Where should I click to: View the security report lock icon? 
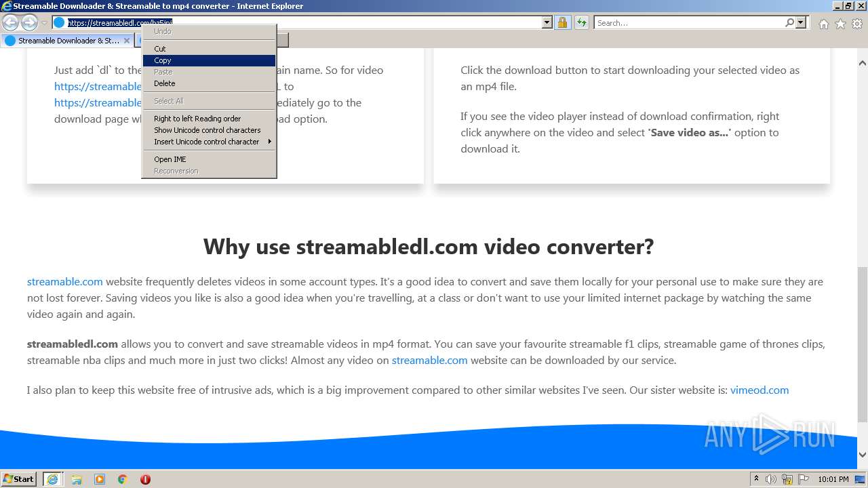click(x=562, y=23)
